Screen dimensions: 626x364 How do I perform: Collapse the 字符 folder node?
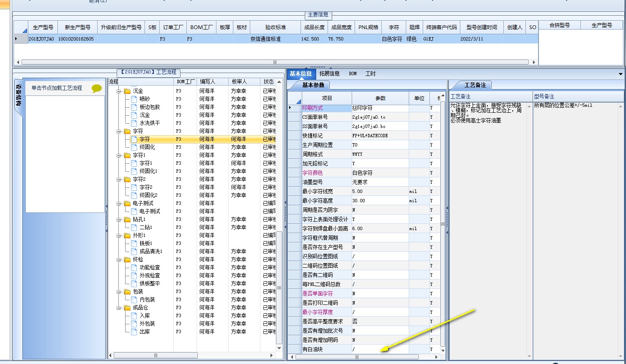[x=119, y=131]
